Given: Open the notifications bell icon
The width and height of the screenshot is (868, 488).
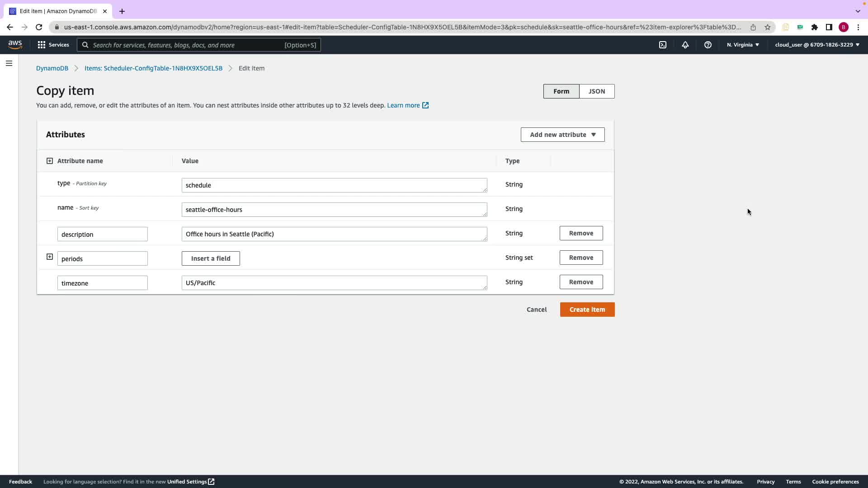Looking at the screenshot, I should (x=685, y=45).
